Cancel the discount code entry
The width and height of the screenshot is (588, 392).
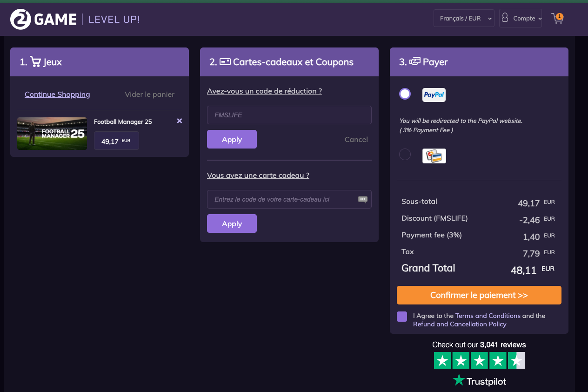[x=356, y=139]
